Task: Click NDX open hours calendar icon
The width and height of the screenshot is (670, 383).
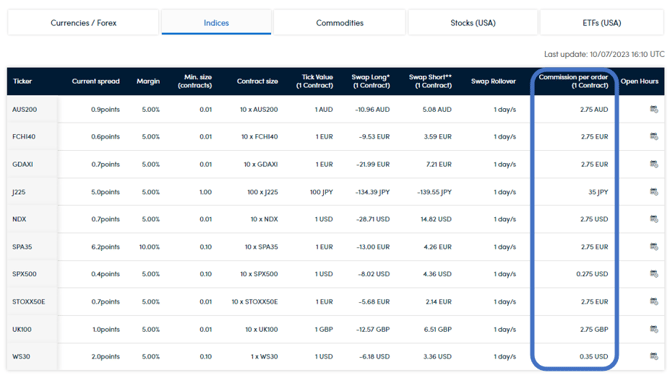Action: pyautogui.click(x=654, y=219)
